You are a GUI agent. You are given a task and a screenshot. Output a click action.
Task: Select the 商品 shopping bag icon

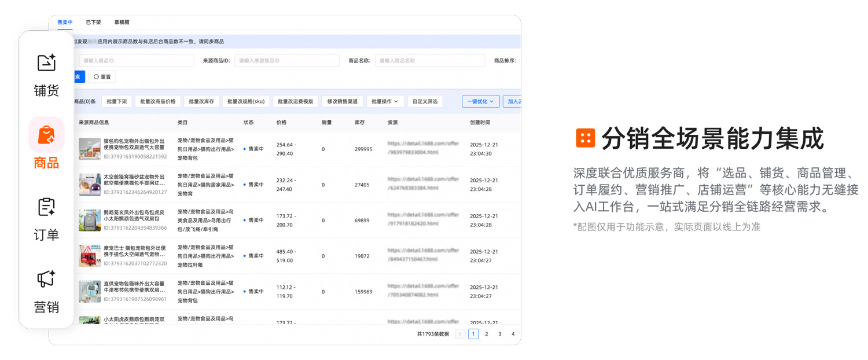(46, 135)
